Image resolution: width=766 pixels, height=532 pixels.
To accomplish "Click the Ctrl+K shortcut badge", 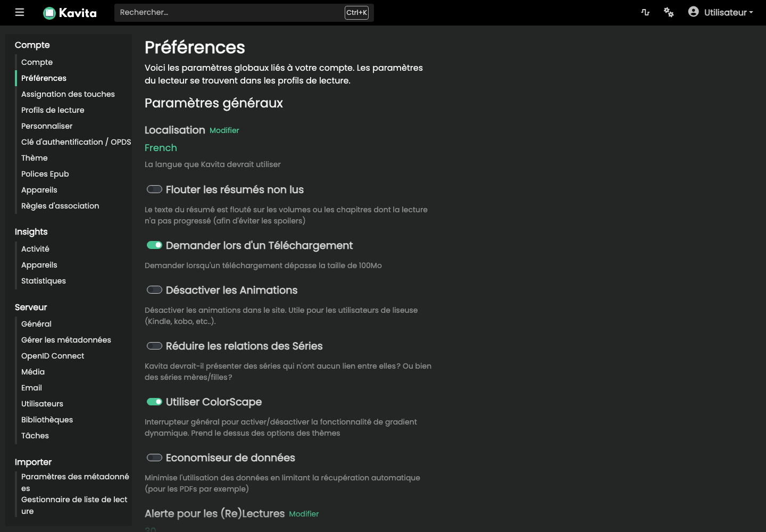I will coord(356,12).
